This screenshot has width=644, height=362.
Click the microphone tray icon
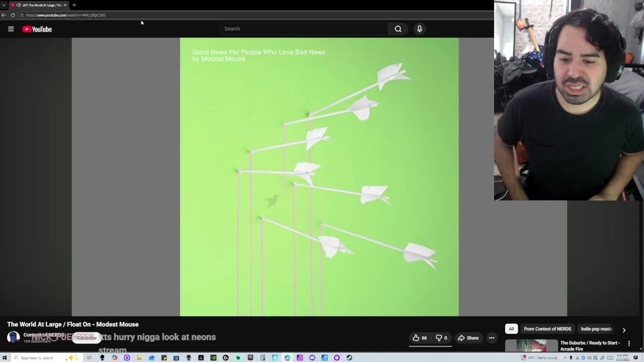coord(571,357)
